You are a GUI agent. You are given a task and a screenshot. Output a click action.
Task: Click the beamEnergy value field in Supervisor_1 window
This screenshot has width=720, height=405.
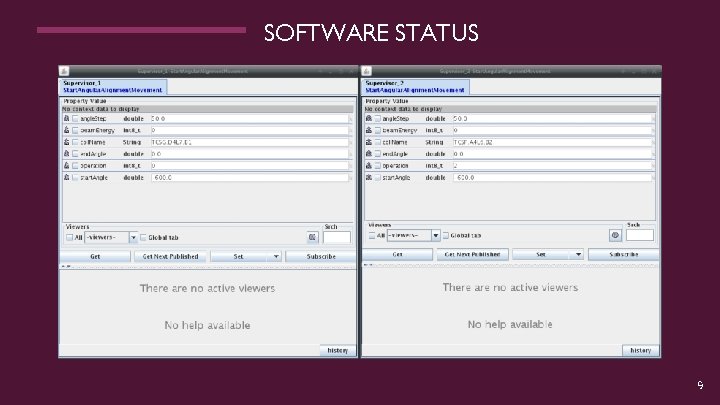[x=249, y=130]
